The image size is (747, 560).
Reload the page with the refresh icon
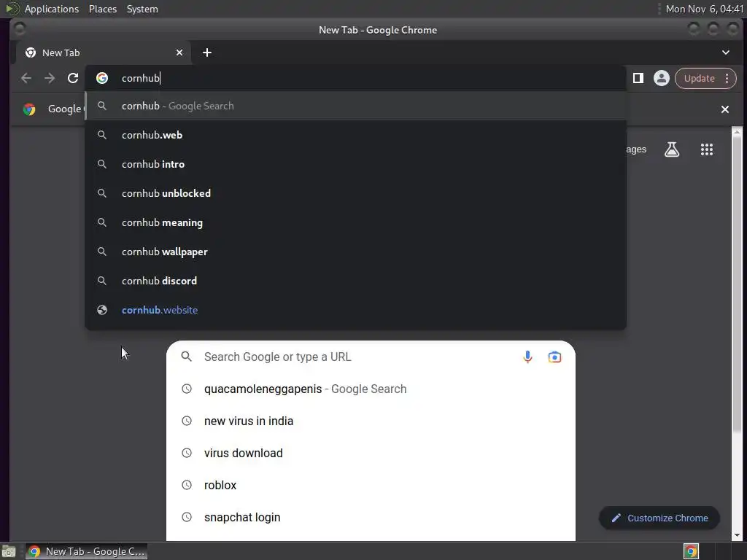73,78
